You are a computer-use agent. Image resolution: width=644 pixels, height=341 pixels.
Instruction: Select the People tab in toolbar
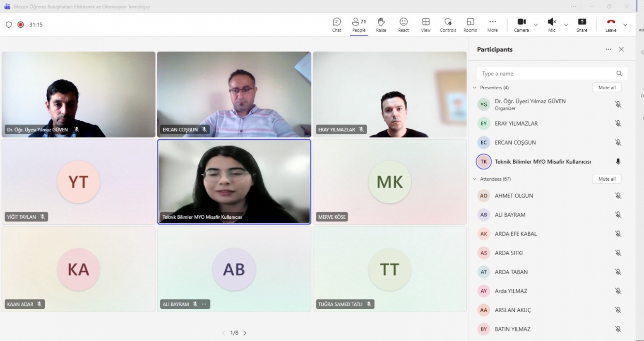[x=358, y=24]
